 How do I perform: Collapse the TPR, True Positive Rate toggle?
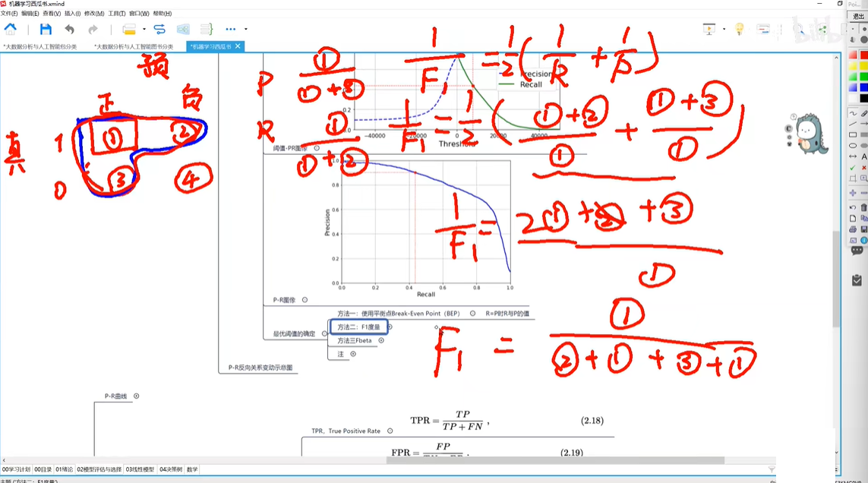click(390, 431)
